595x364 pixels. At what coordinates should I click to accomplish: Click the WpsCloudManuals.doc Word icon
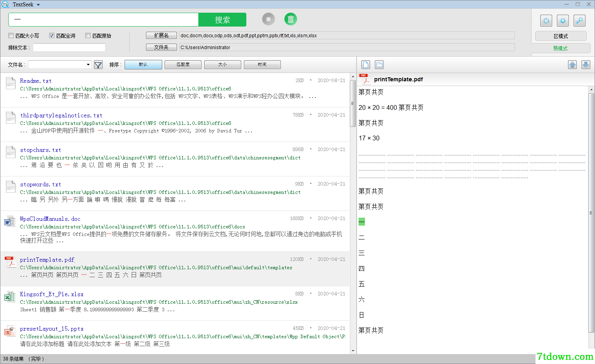pos(10,221)
